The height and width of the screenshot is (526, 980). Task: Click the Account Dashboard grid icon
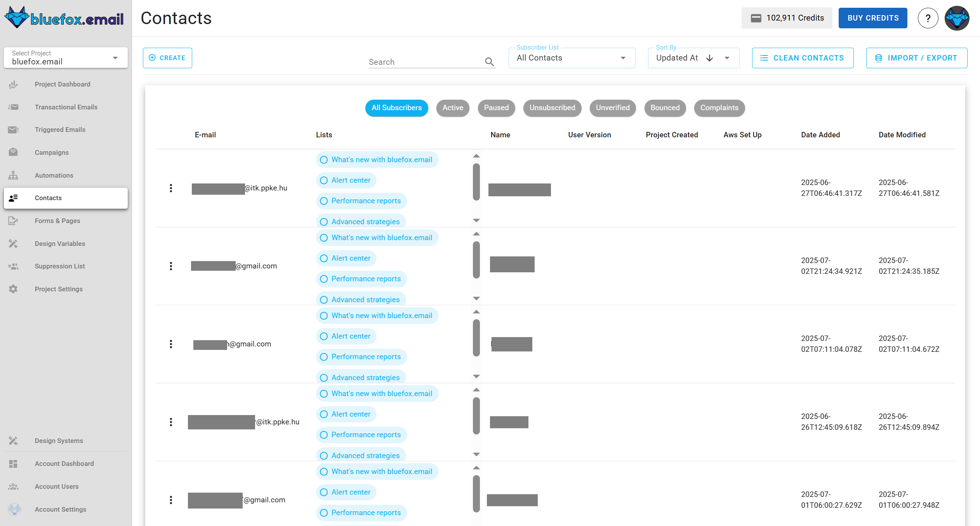[13, 464]
